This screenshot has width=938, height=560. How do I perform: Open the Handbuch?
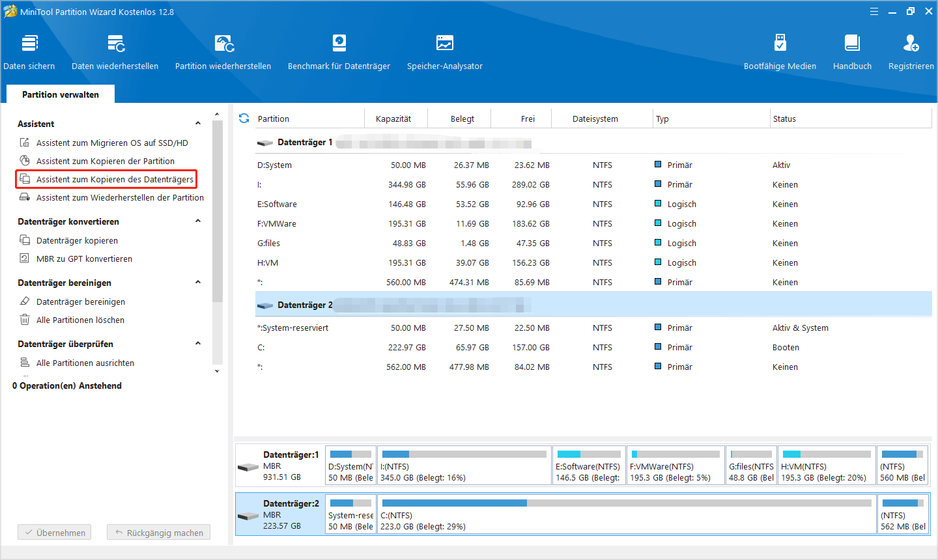[852, 52]
